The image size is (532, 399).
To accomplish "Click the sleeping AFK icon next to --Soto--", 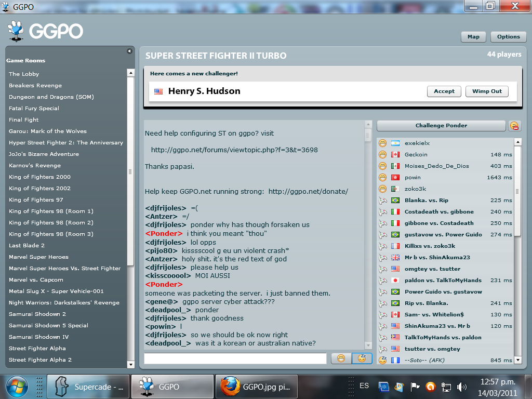I will 383,360.
